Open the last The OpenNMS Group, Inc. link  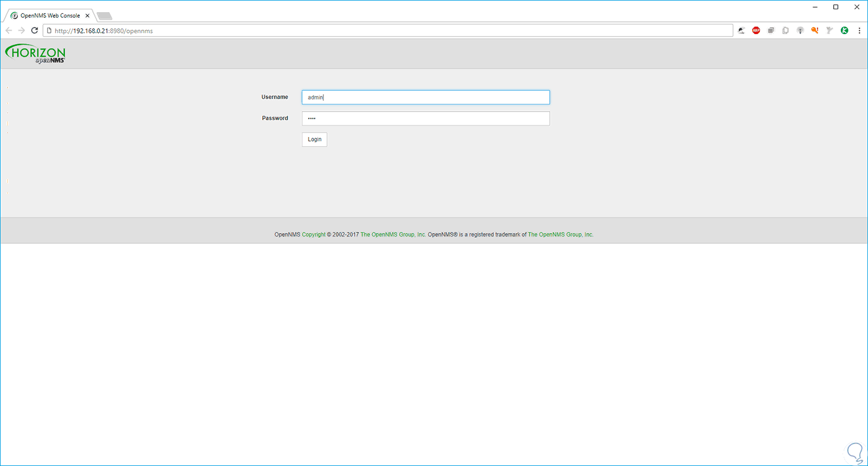coord(561,235)
